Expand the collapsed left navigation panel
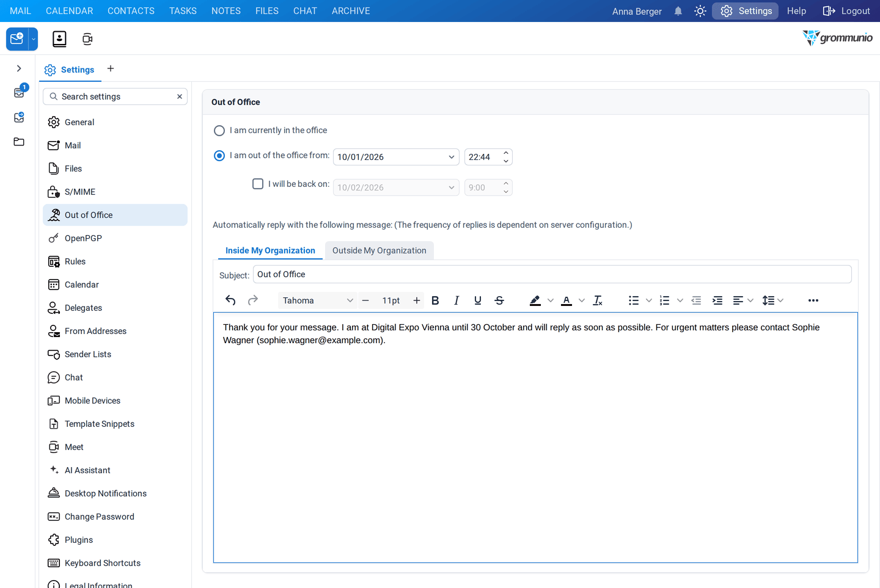 [19, 68]
